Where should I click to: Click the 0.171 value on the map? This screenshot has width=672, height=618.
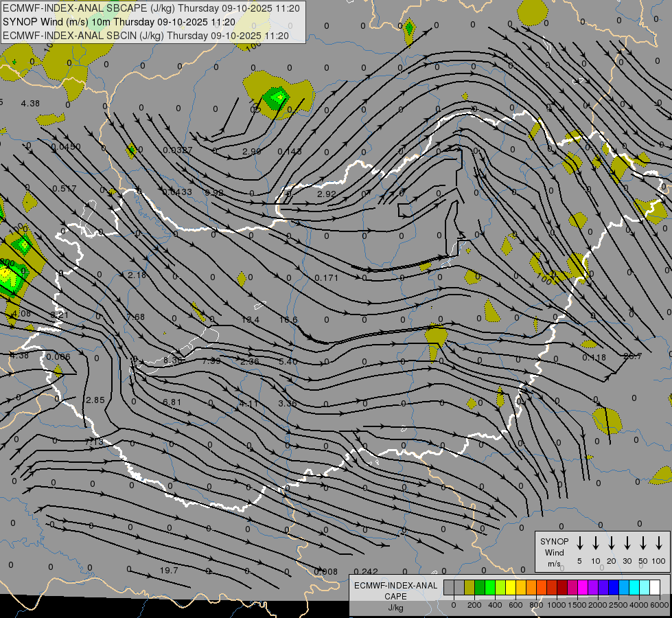pos(327,278)
